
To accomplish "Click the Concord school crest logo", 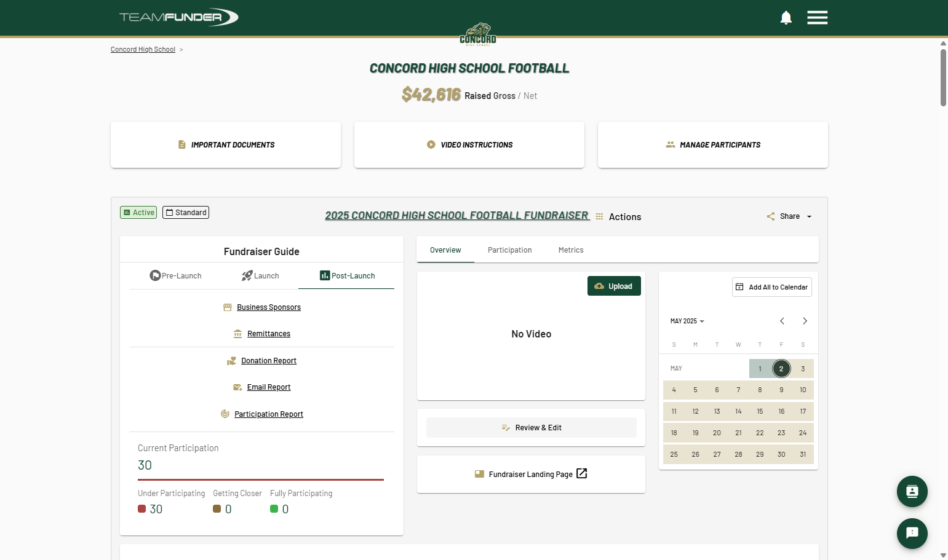I will tap(478, 34).
